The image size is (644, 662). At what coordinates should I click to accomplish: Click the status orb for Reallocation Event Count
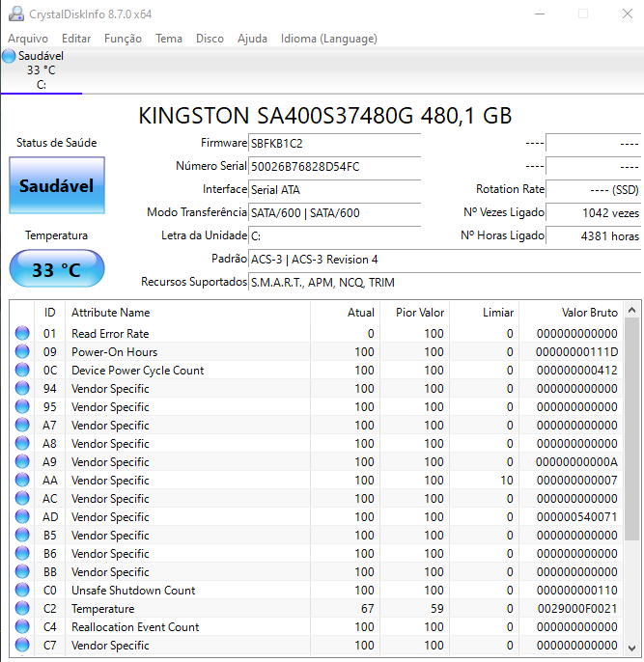pos(22,626)
